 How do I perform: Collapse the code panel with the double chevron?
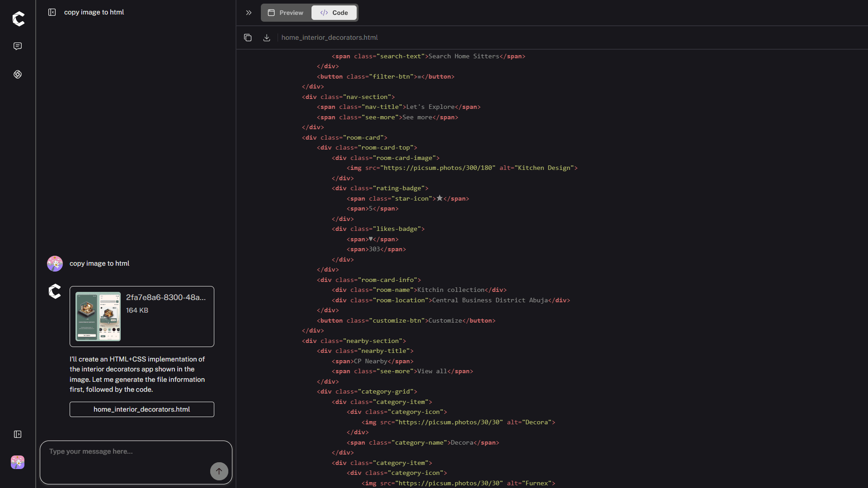[249, 13]
